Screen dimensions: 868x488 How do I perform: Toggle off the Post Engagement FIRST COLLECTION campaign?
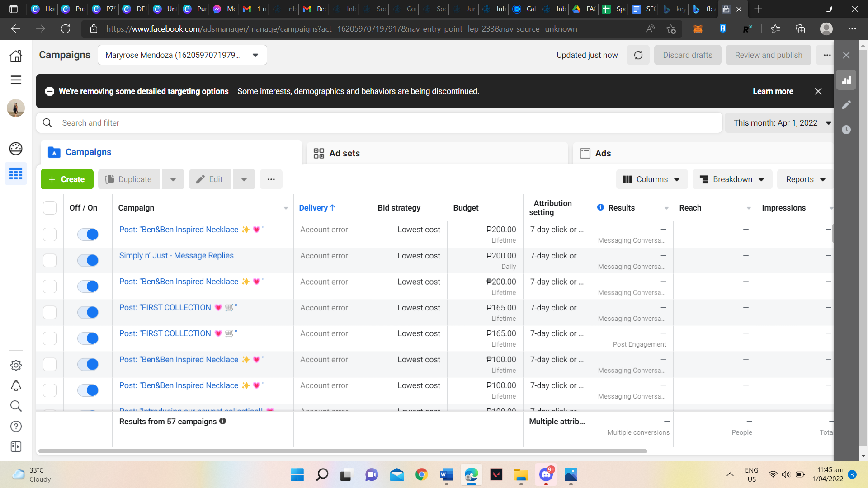[88, 338]
